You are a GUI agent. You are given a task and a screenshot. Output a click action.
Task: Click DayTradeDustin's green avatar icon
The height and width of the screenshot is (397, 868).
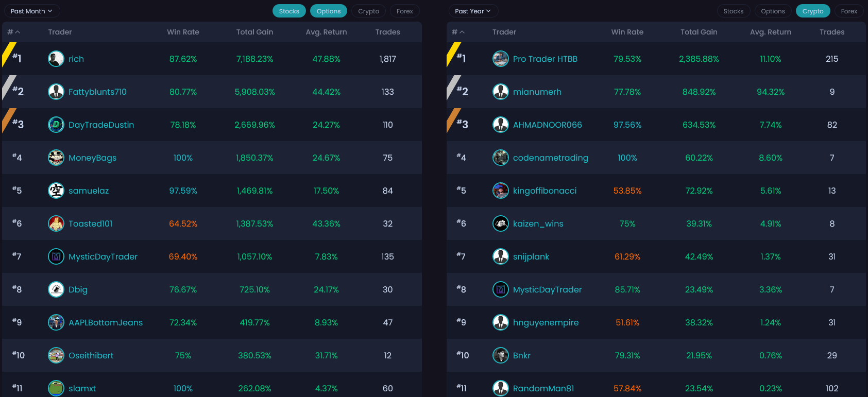pyautogui.click(x=56, y=125)
